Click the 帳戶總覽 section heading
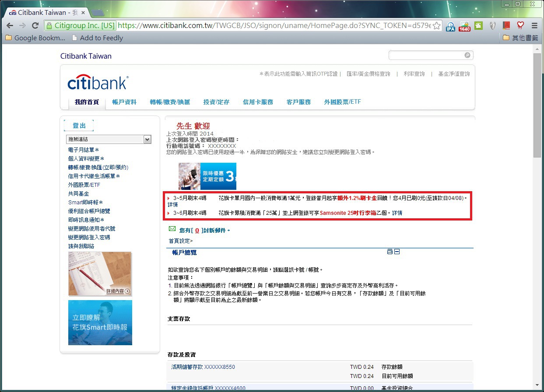Viewport: 544px width, 392px height. [184, 252]
